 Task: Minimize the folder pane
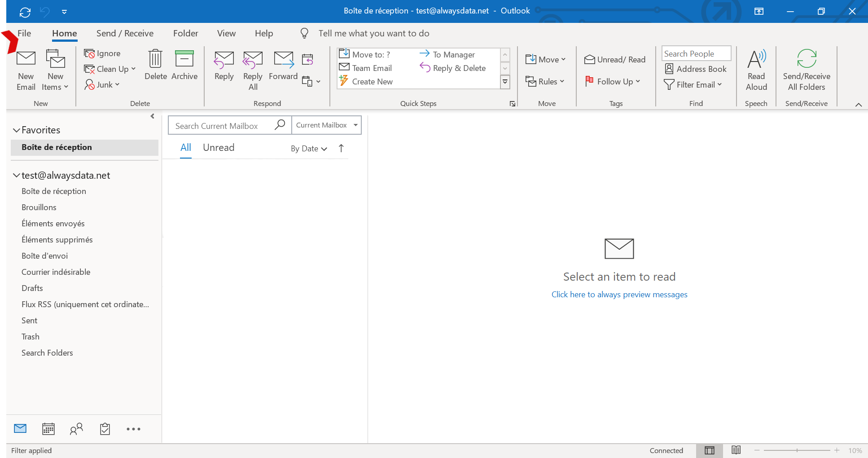[152, 116]
